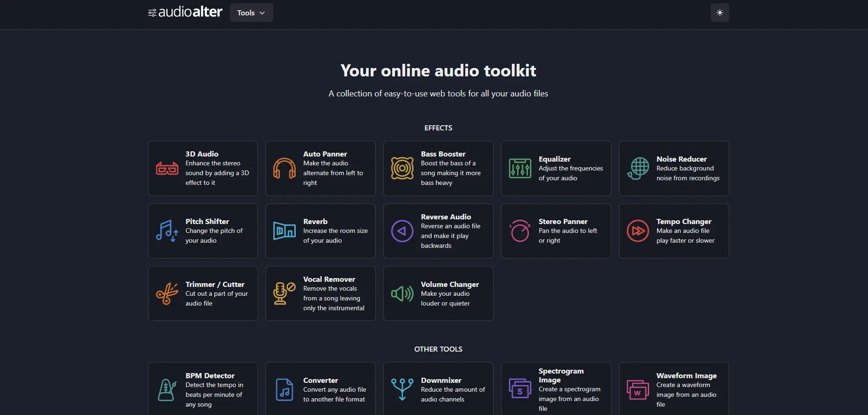Screen dimensions: 868x415
Task: Click the scissors icon for Trimmer / Cutter
Action: tap(167, 293)
